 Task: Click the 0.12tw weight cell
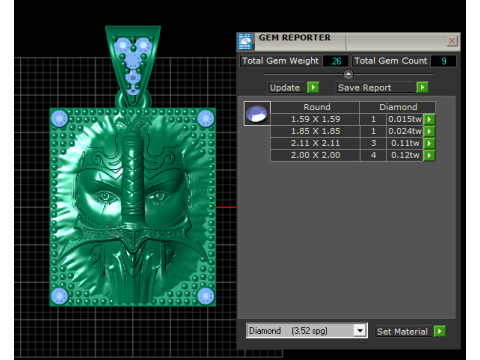405,155
